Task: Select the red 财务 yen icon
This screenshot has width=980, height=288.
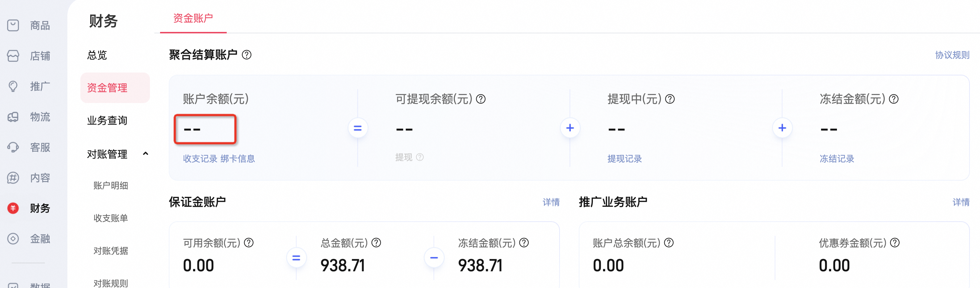Action: (13, 208)
